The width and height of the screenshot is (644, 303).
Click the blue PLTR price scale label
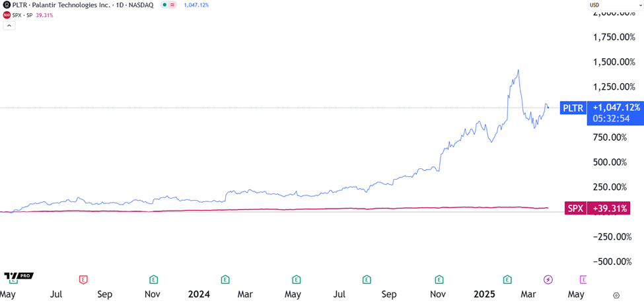[573, 108]
